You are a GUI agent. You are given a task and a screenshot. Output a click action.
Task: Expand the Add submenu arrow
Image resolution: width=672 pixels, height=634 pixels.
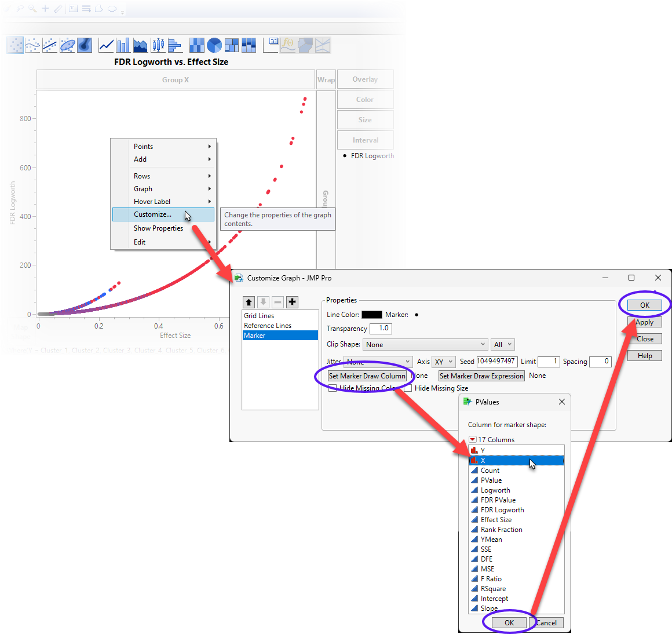pyautogui.click(x=210, y=159)
